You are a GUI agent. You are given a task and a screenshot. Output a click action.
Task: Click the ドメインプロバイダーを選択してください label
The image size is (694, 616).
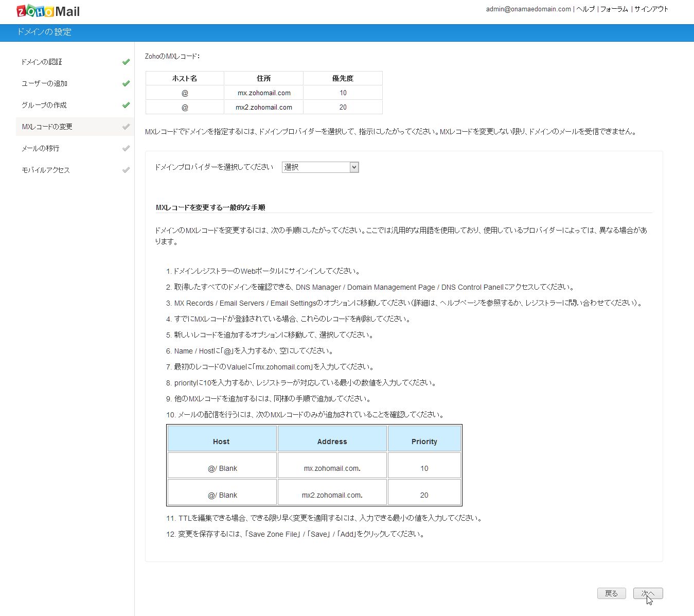pos(214,167)
